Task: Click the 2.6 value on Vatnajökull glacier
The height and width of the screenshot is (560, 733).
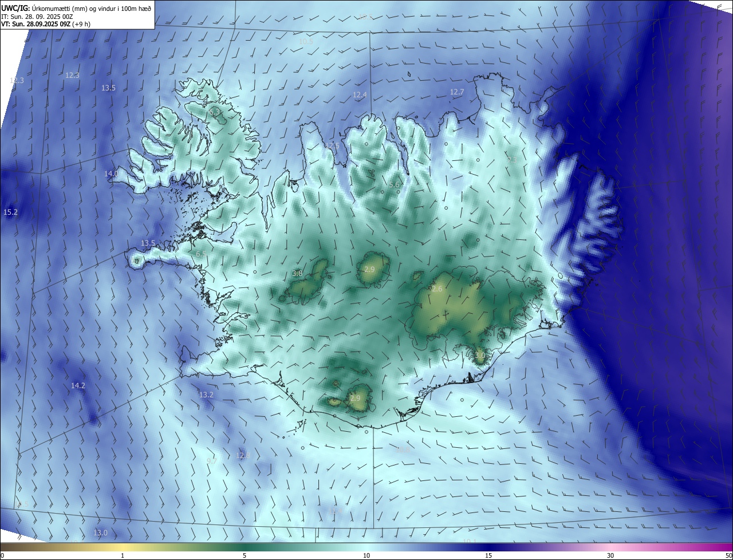Action: 437,289
